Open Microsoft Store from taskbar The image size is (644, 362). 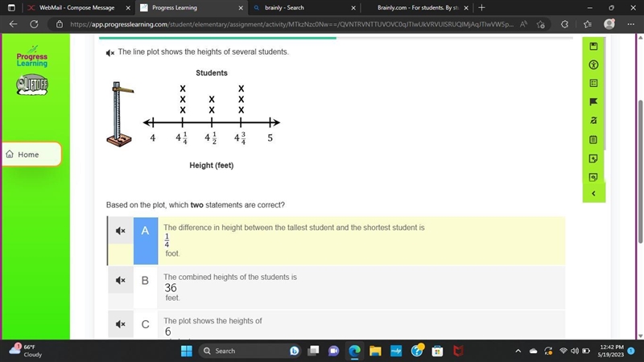437,351
